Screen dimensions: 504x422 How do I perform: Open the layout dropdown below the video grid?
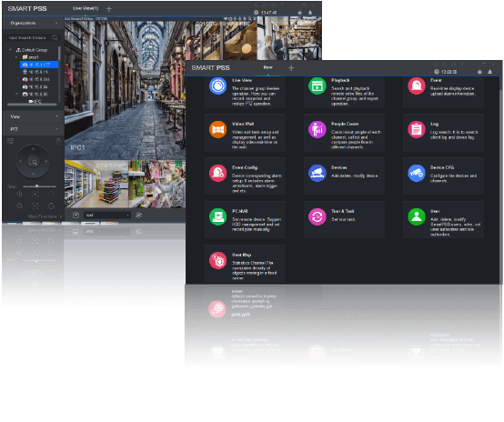(x=107, y=215)
